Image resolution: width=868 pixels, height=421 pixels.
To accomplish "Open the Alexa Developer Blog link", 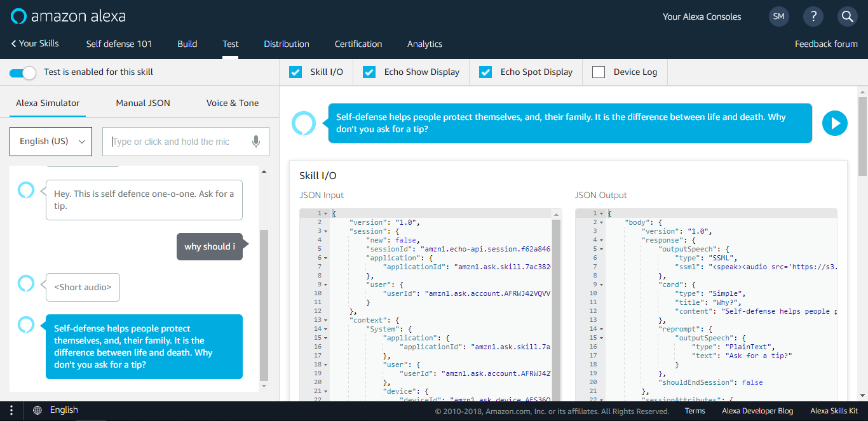I will [x=757, y=411].
